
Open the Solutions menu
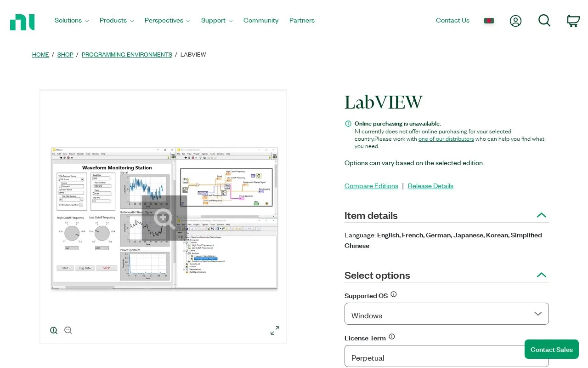point(72,20)
